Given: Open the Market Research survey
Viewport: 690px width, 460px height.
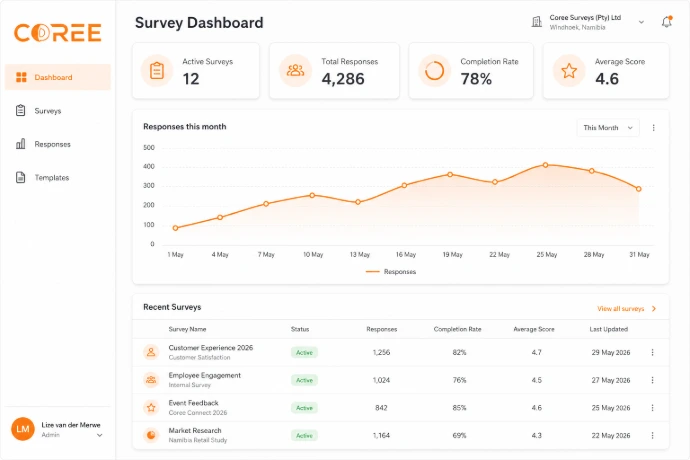Looking at the screenshot, I should click(195, 431).
